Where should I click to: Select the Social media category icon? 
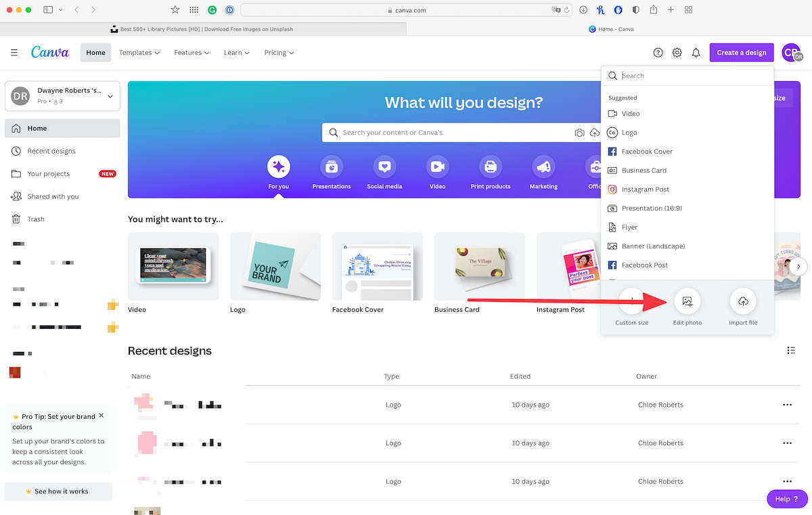[384, 166]
